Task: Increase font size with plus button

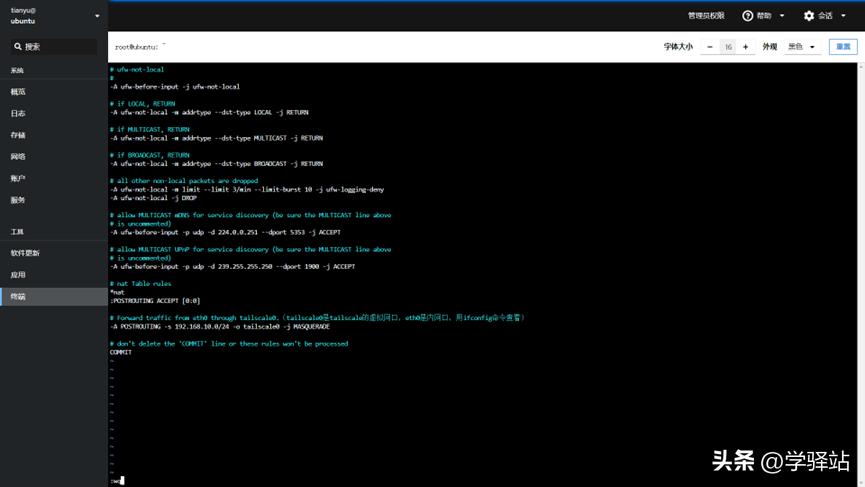Action: click(x=745, y=47)
